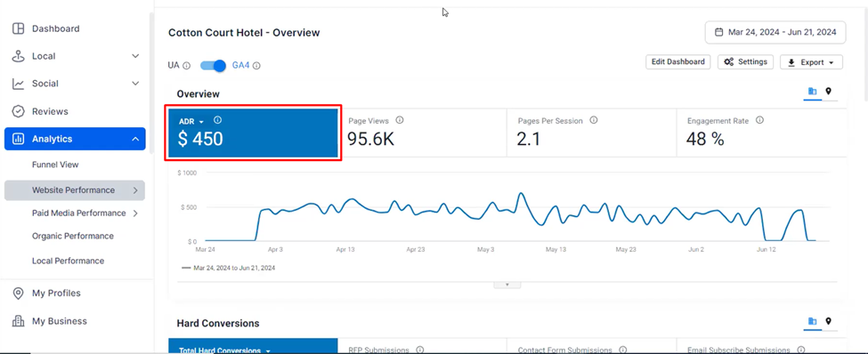Select the RFP Submissions card

(x=422, y=346)
